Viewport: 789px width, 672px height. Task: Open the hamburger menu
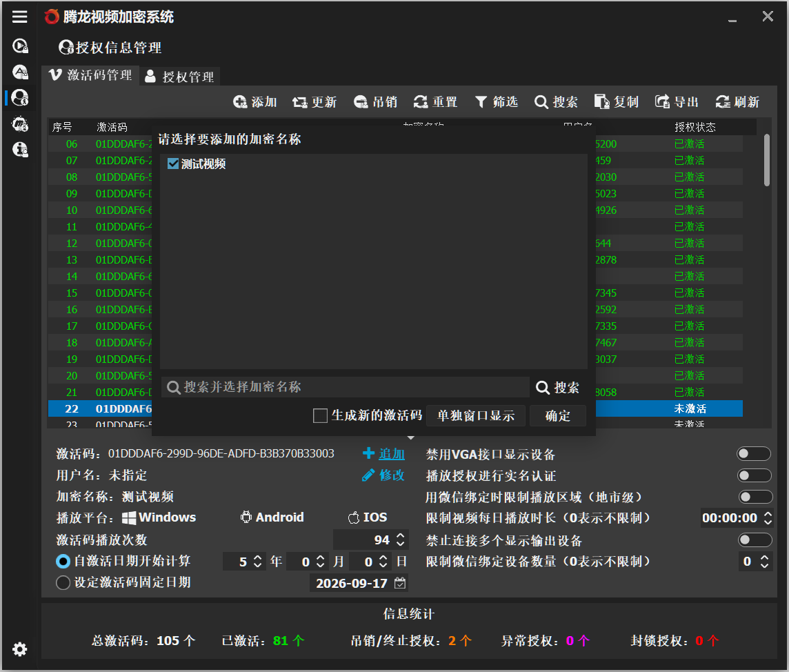(19, 17)
